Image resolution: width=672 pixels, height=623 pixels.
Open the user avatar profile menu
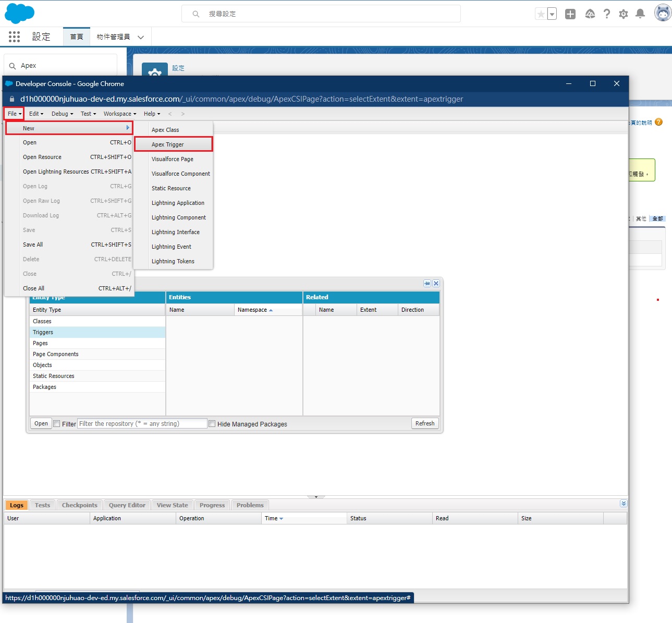(x=663, y=13)
